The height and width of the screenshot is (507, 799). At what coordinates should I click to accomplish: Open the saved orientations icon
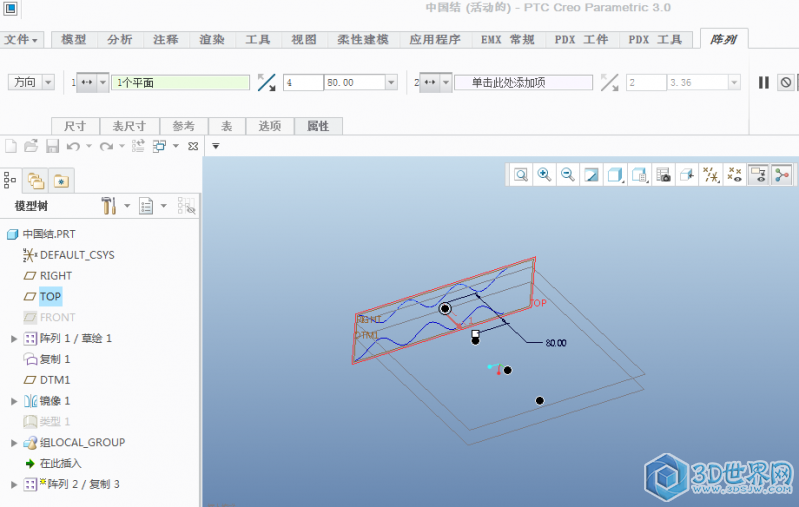click(x=639, y=175)
